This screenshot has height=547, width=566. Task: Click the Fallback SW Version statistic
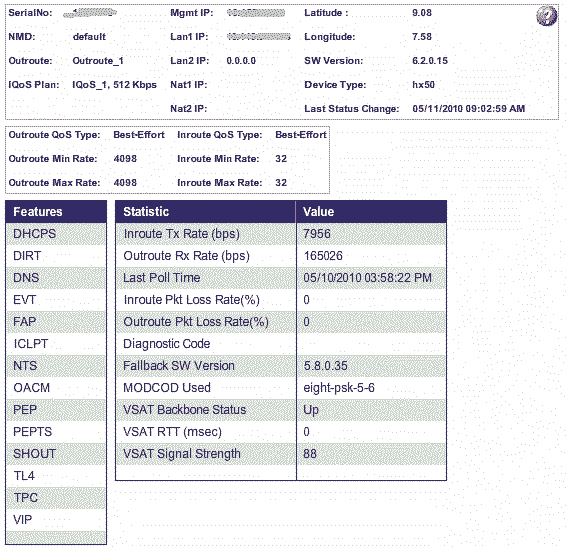click(179, 366)
